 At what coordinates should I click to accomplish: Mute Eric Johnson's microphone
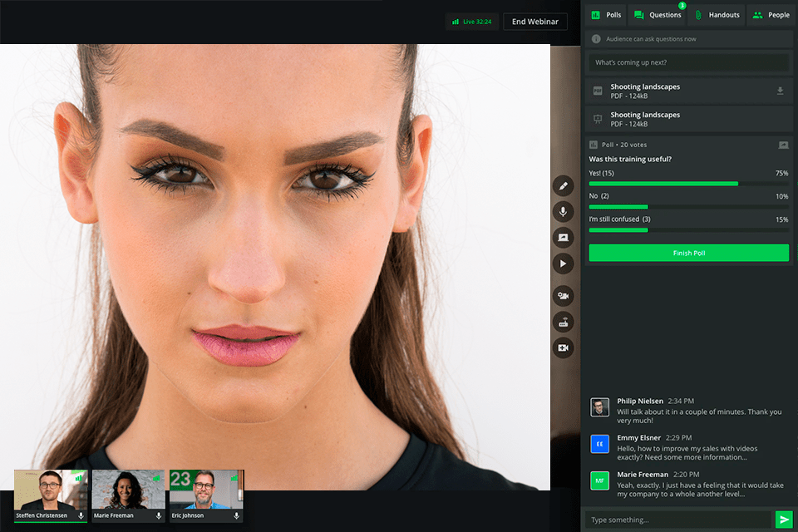[x=235, y=515]
